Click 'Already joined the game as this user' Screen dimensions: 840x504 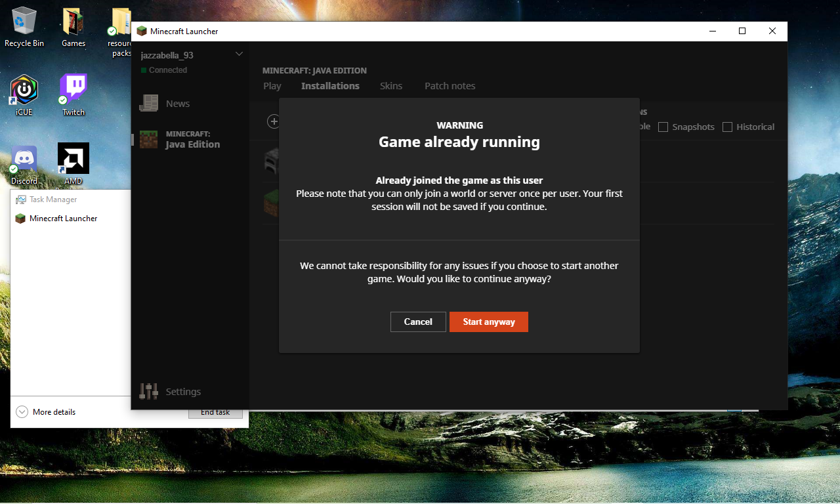(459, 180)
